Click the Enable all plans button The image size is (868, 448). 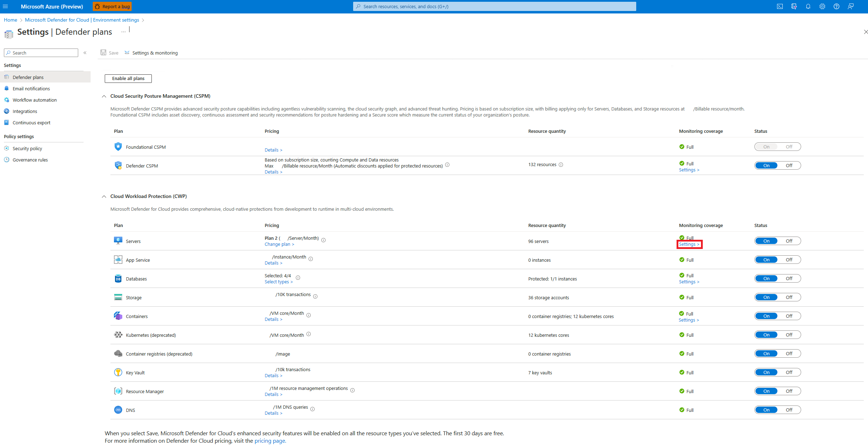coord(127,78)
